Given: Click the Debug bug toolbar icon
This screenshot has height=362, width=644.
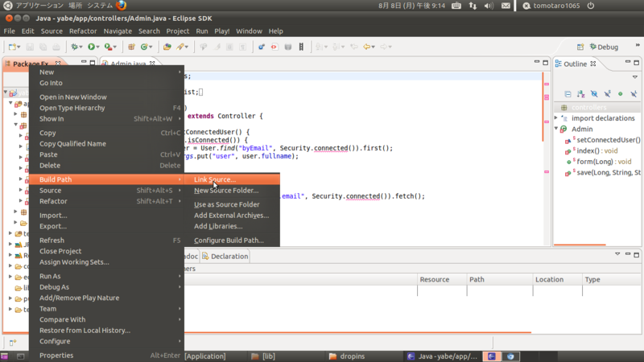Looking at the screenshot, I should [74, 47].
